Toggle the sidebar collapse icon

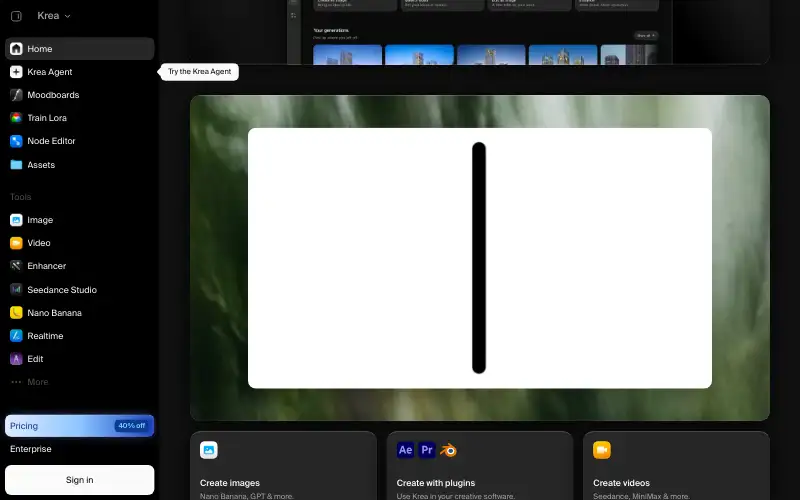click(x=16, y=16)
